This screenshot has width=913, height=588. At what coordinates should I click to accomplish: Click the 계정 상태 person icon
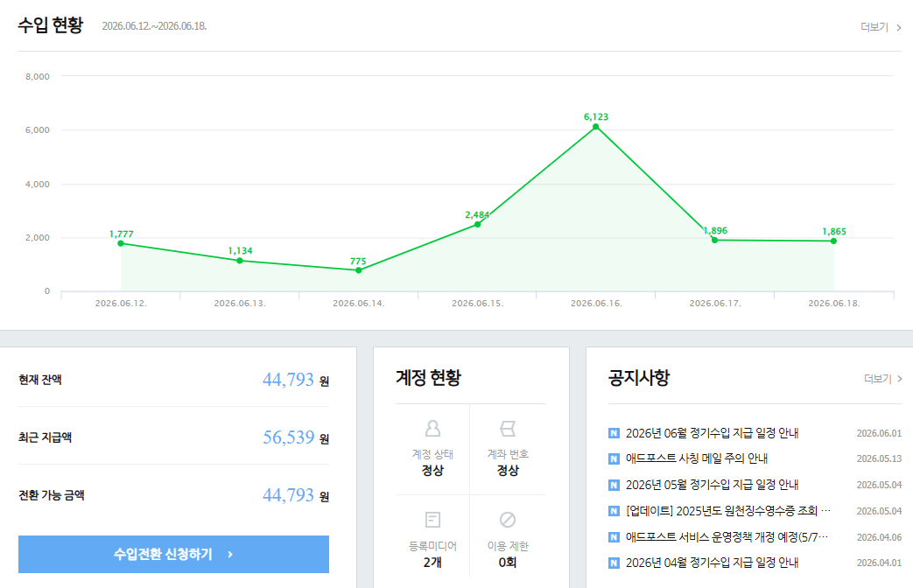coord(432,429)
